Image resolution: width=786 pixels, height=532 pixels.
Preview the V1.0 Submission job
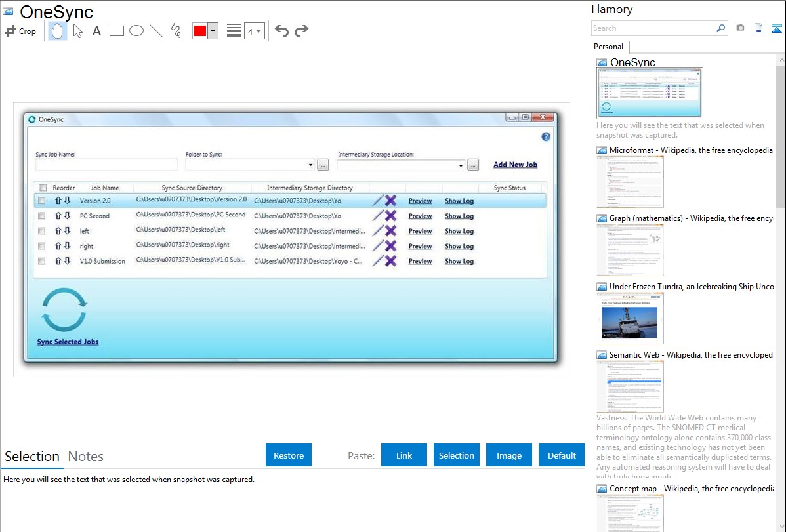pos(420,260)
